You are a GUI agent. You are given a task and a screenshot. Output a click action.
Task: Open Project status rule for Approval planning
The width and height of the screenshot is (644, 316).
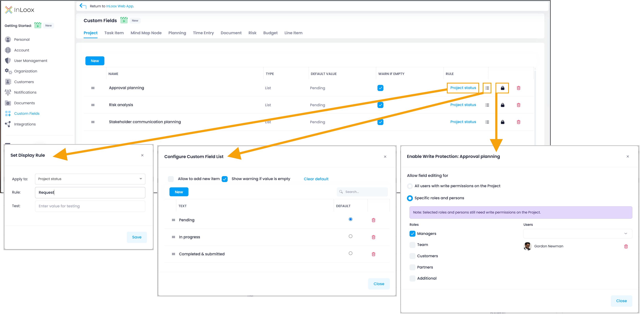click(x=463, y=88)
